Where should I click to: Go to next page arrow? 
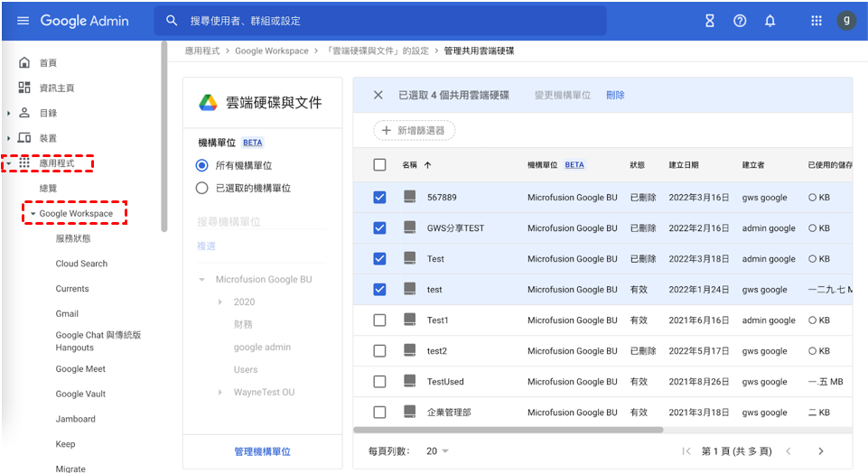pos(820,451)
